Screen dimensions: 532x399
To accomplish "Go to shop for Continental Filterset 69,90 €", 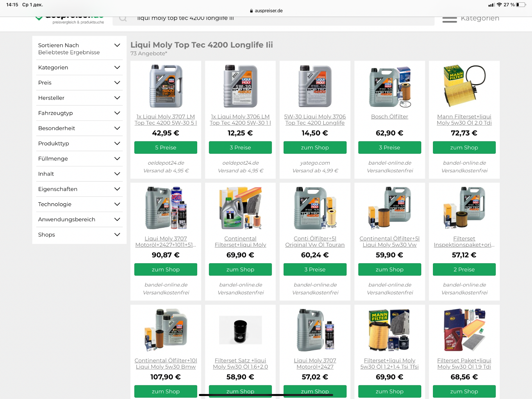I will (x=240, y=270).
